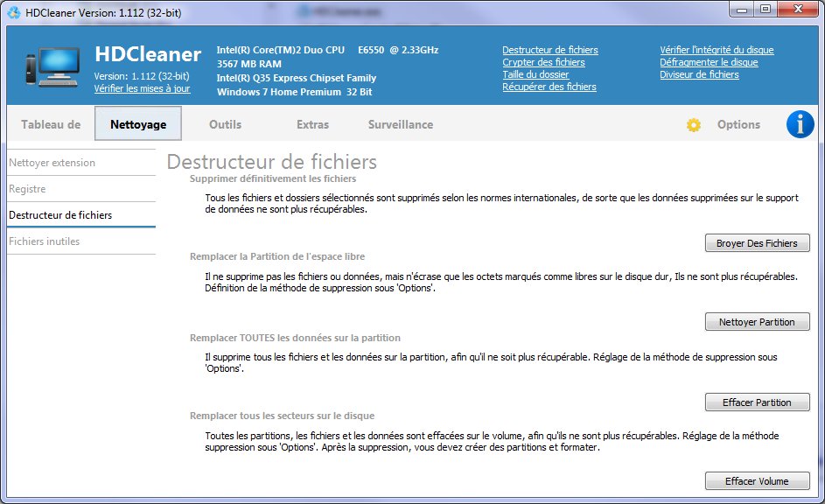Click the Effacer Volume button
The height and width of the screenshot is (504, 825).
pyautogui.click(x=757, y=481)
